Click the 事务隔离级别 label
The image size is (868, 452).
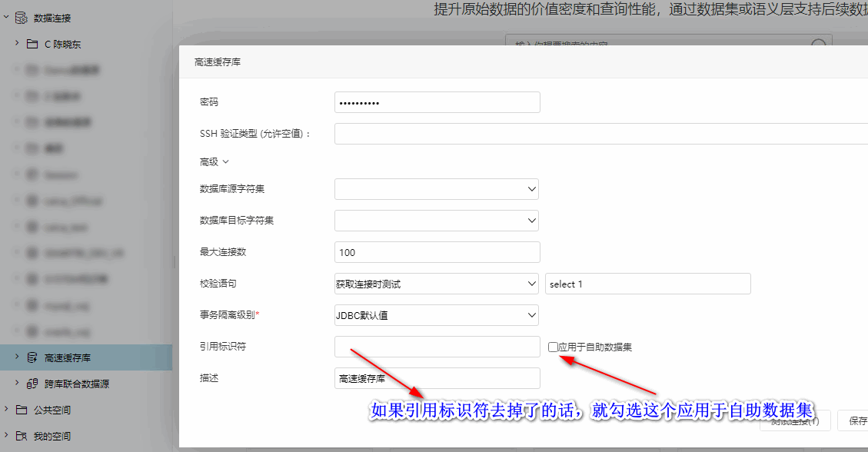[x=229, y=315]
